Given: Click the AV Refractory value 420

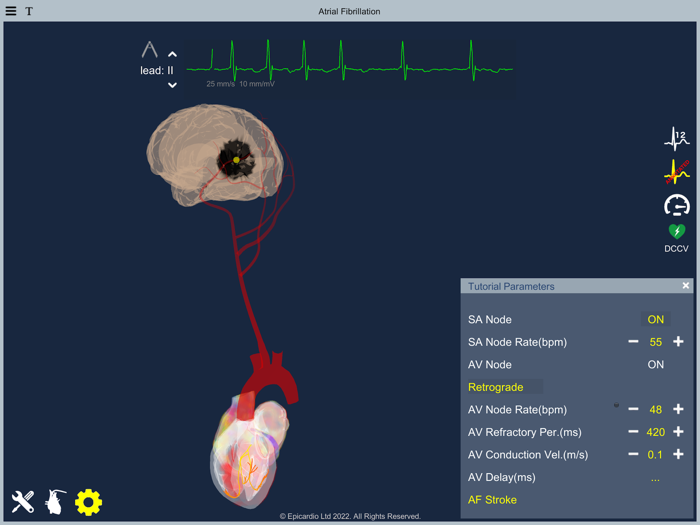Looking at the screenshot, I should (x=655, y=432).
